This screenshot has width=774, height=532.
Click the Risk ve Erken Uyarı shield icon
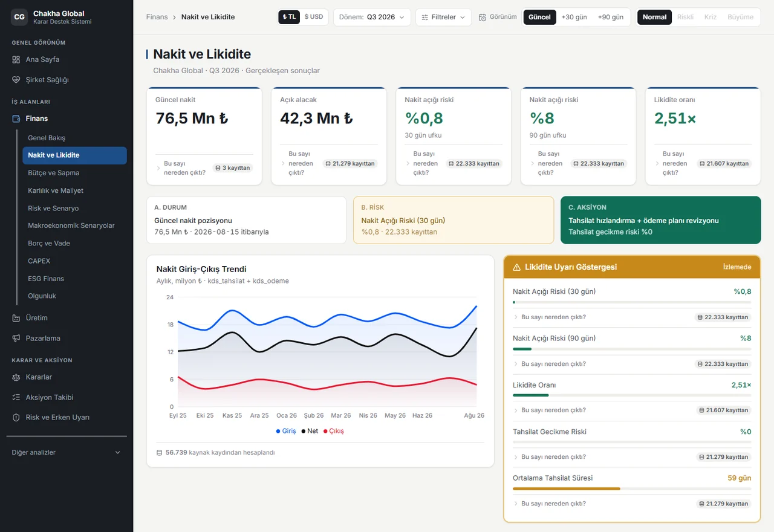click(16, 418)
